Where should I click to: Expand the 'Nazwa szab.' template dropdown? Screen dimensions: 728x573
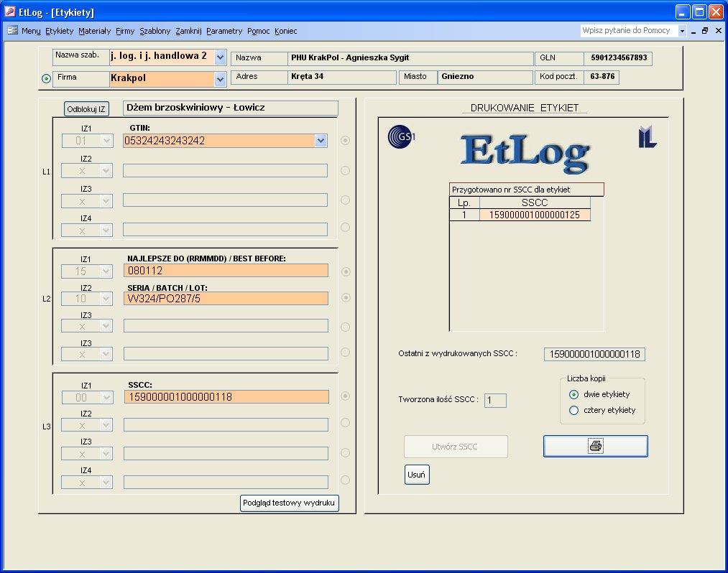coord(220,57)
